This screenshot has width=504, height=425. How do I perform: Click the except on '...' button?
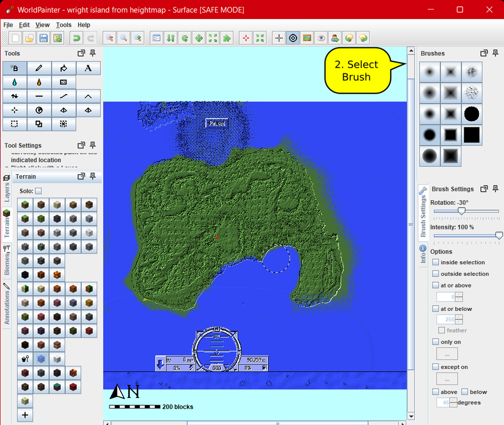[447, 379]
